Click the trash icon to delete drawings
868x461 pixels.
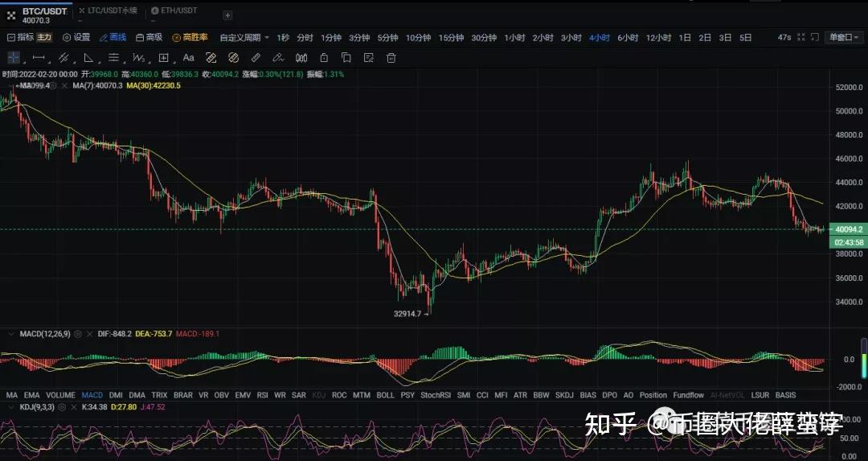click(391, 58)
